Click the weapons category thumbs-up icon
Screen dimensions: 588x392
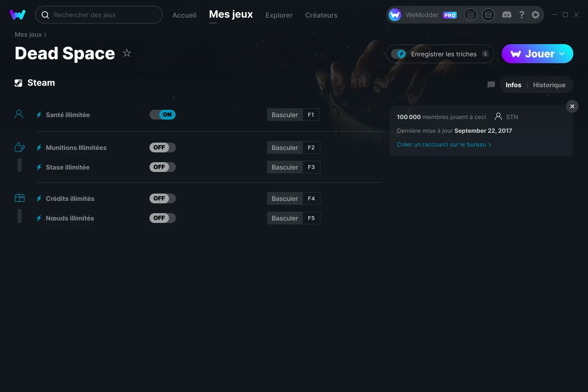click(20, 147)
